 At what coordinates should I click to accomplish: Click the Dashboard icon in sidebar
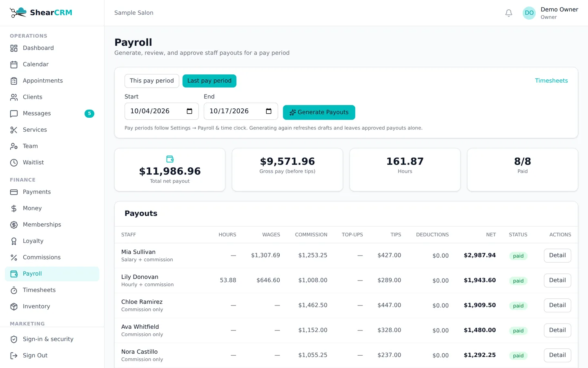14,48
